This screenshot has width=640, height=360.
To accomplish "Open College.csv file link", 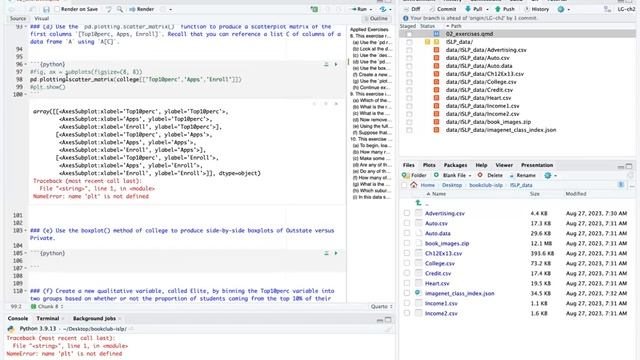I will [440, 263].
